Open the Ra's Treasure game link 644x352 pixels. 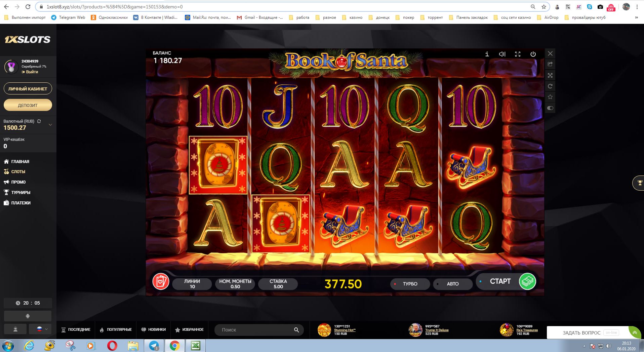pyautogui.click(x=527, y=330)
